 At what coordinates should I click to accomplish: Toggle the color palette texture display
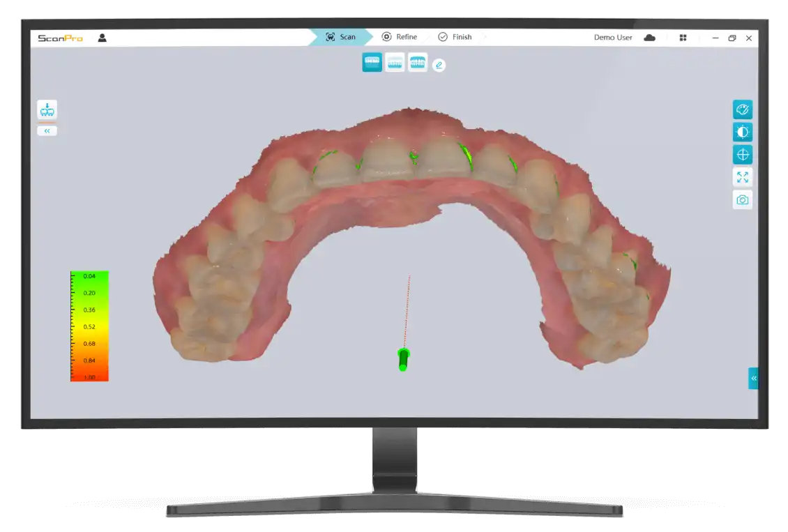point(742,109)
